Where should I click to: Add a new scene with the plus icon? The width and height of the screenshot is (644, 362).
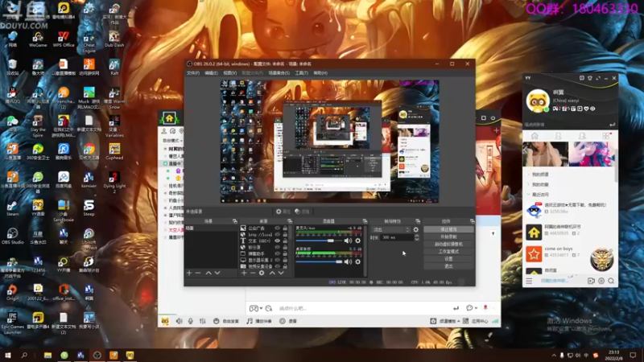(x=189, y=273)
